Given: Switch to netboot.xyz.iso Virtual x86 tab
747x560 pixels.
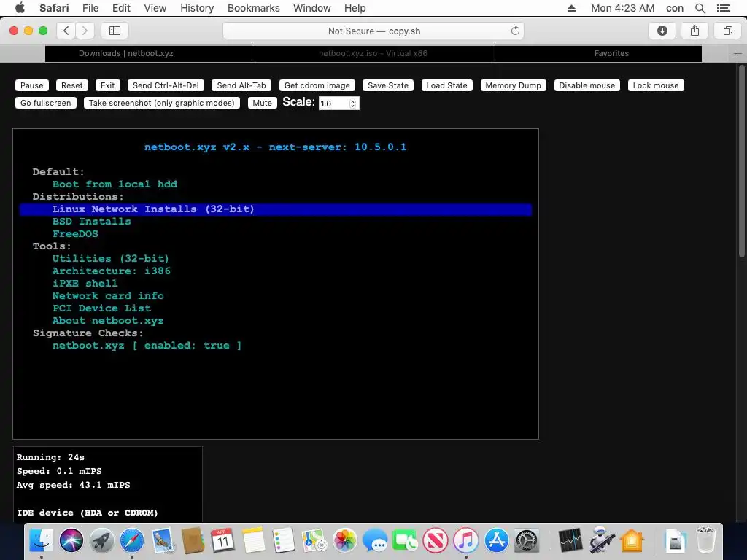Looking at the screenshot, I should (x=373, y=53).
